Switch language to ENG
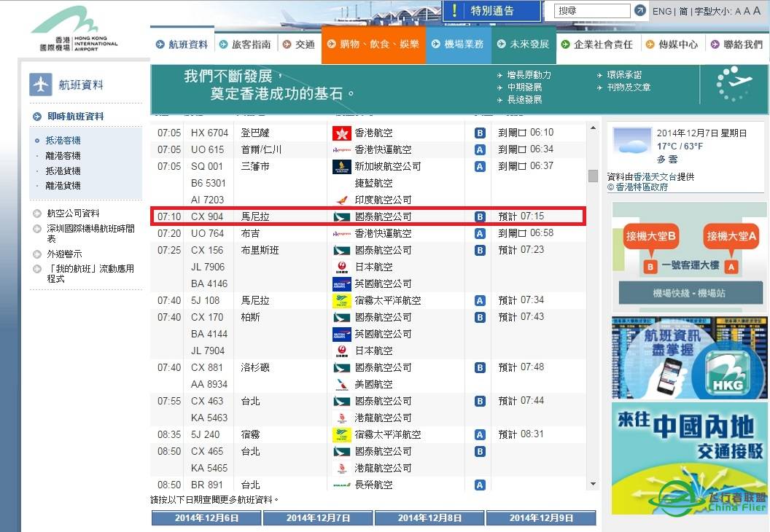Screen dimensions: 770x532 (661, 11)
